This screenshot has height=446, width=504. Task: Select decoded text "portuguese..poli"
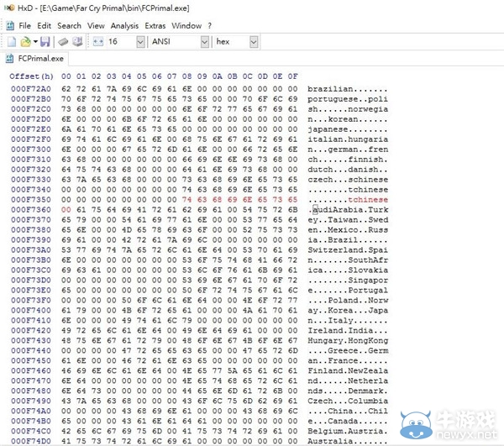click(348, 99)
